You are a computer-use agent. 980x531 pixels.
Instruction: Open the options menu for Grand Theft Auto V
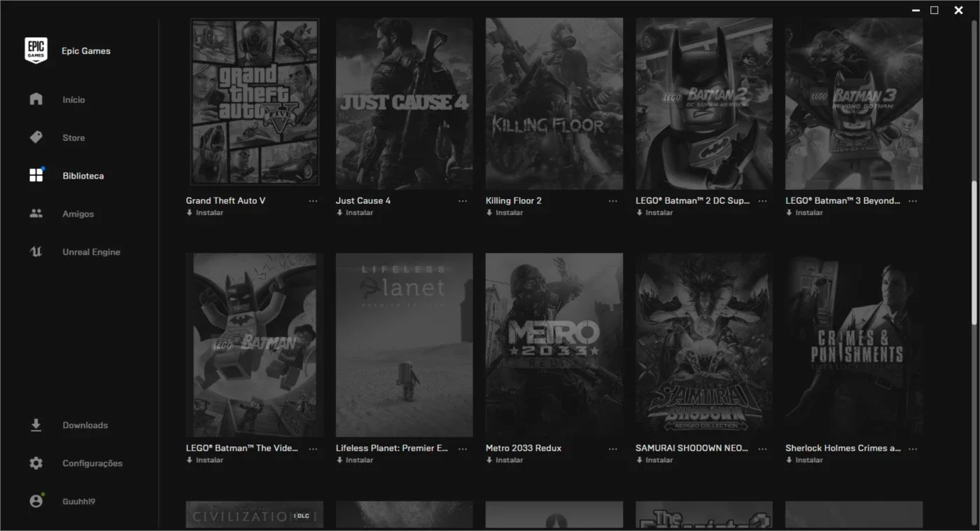point(313,201)
